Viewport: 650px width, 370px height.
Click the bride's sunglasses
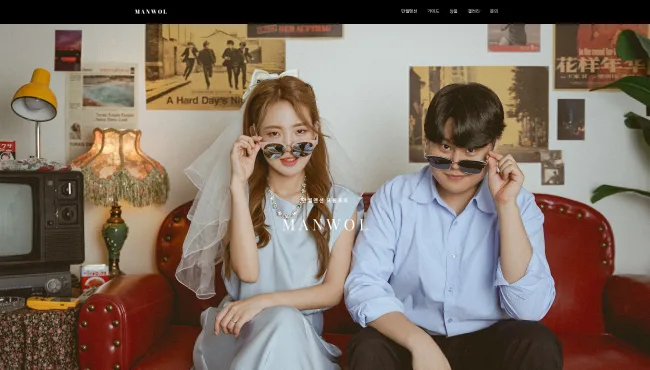[x=289, y=150]
